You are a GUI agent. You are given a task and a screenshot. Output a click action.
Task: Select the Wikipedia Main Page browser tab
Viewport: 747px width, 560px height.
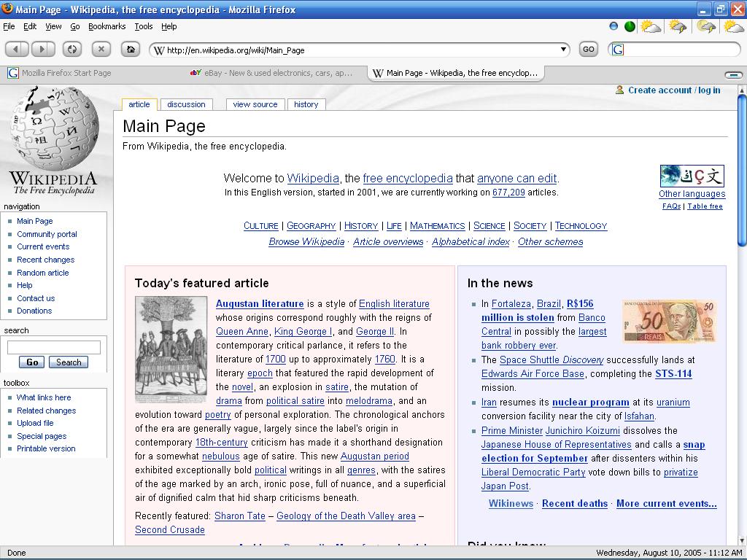pos(455,73)
